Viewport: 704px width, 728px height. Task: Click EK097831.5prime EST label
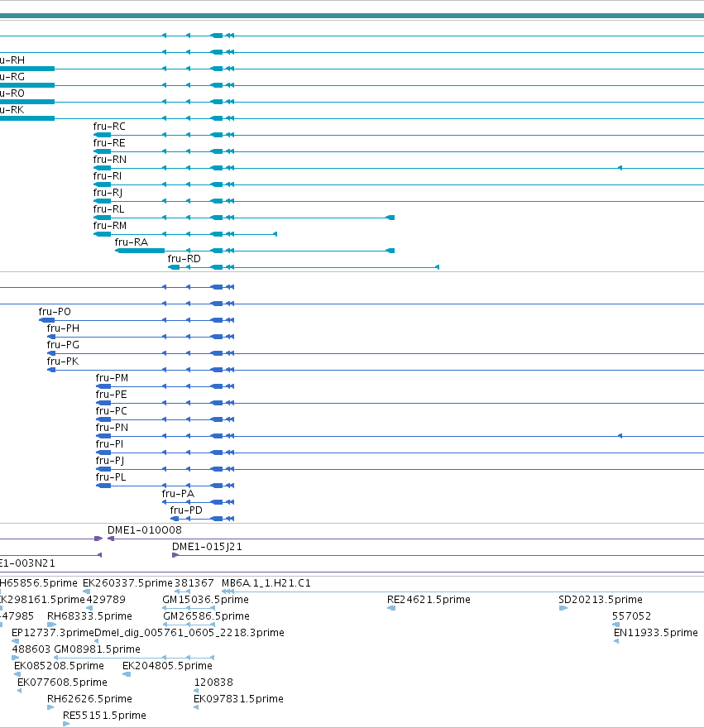tap(238, 699)
